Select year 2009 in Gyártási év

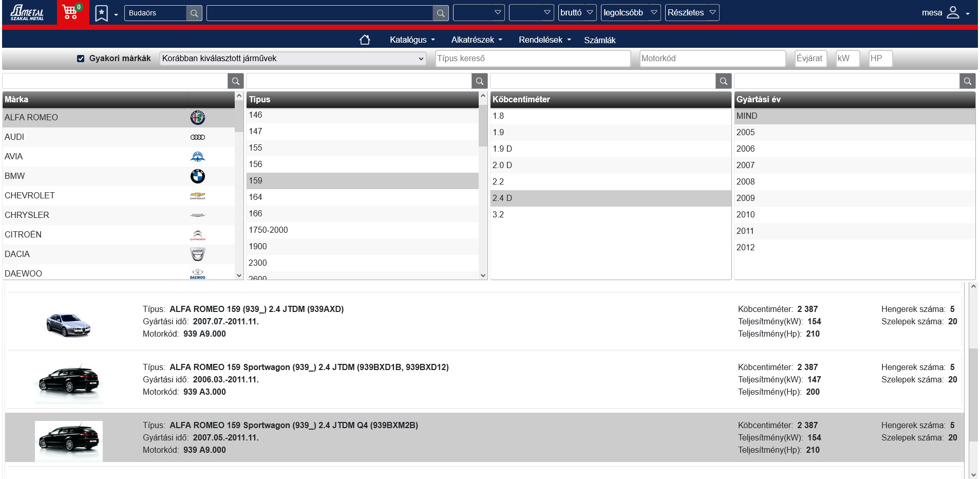tap(855, 198)
